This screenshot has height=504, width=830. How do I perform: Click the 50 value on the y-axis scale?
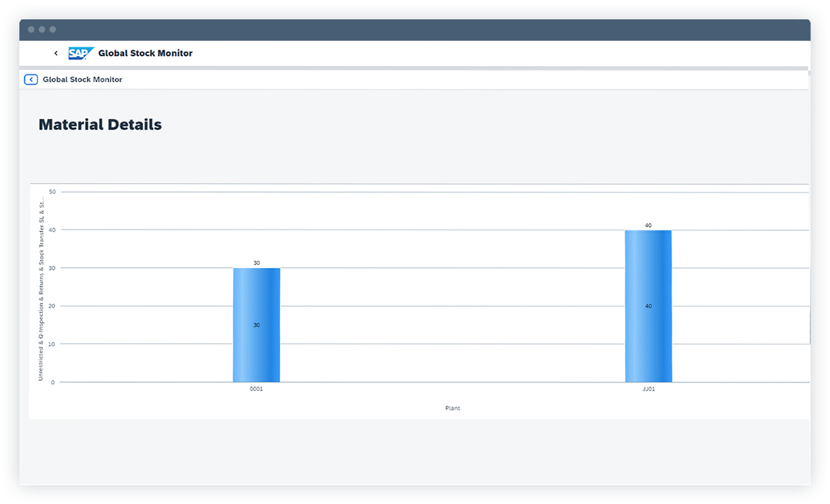[53, 191]
